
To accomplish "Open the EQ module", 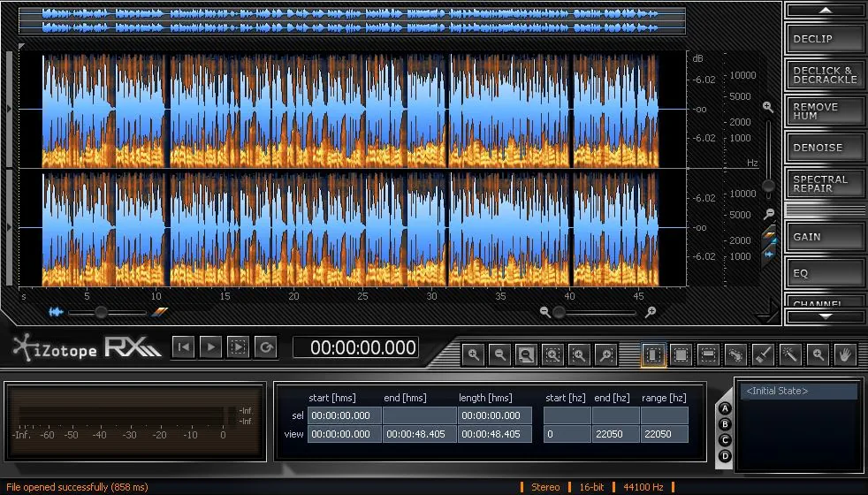I will coord(825,273).
